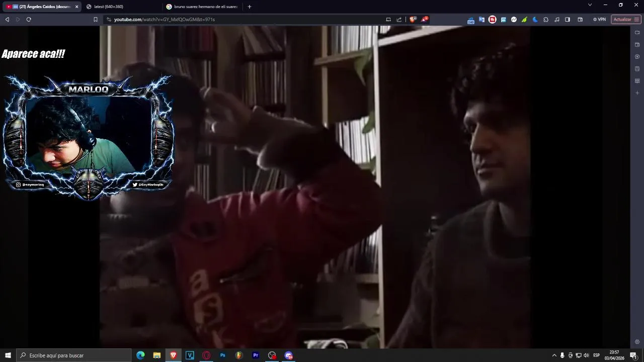Click the green chart extension icon
This screenshot has height=362, width=644.
coord(524,19)
